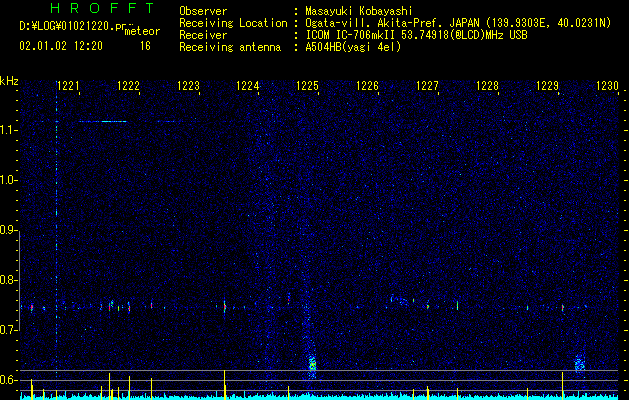Image resolution: width=629 pixels, height=400 pixels.
Task: Click the 1225 time marker
Action: pyautogui.click(x=307, y=86)
